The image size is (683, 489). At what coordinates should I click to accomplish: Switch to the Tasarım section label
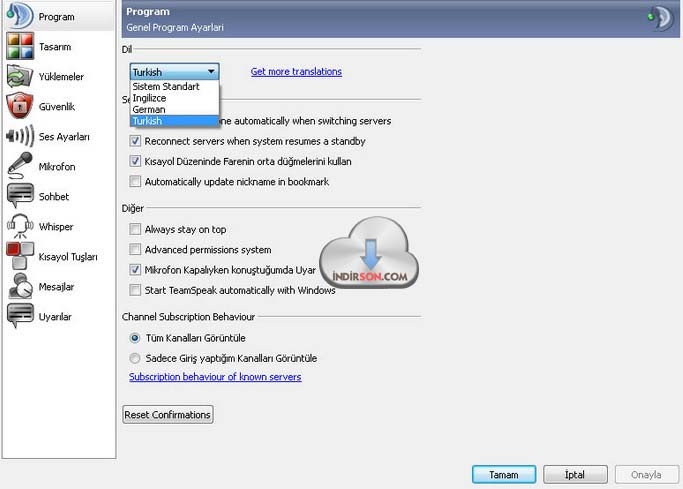(x=55, y=47)
